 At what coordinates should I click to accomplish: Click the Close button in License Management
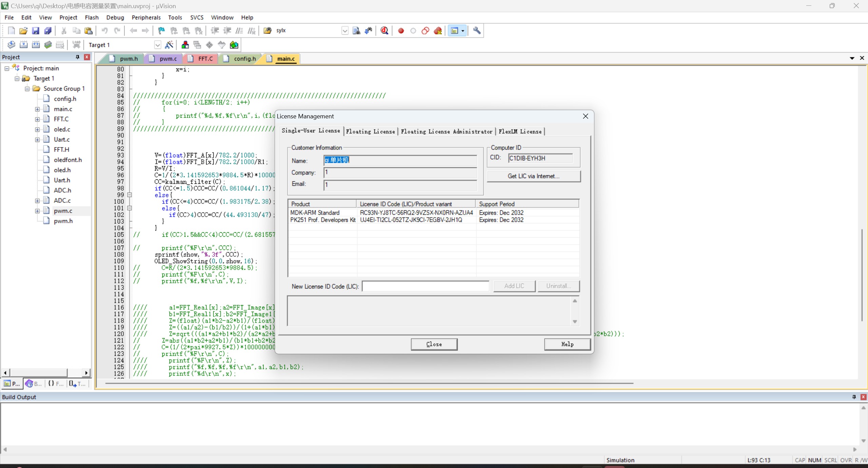pyautogui.click(x=434, y=344)
